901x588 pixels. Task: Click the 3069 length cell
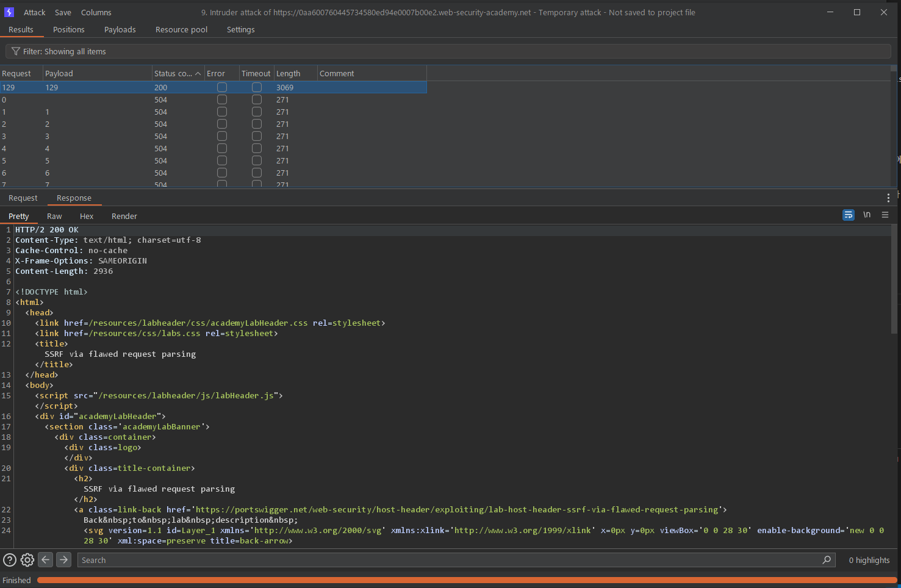[285, 87]
